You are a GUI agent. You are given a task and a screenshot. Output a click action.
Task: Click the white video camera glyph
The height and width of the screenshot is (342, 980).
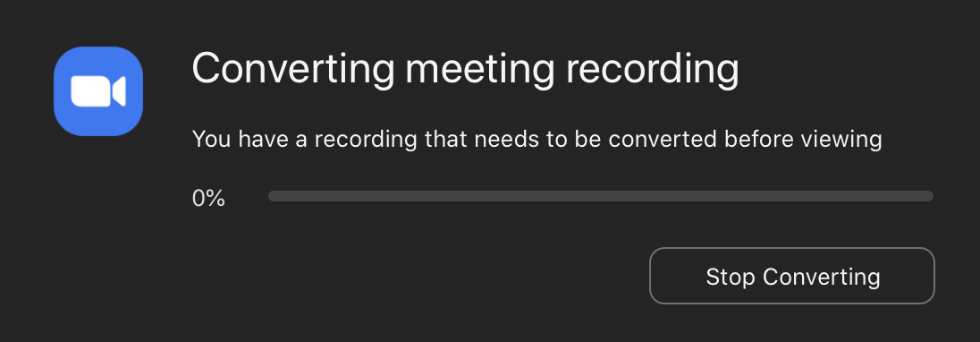click(x=98, y=91)
